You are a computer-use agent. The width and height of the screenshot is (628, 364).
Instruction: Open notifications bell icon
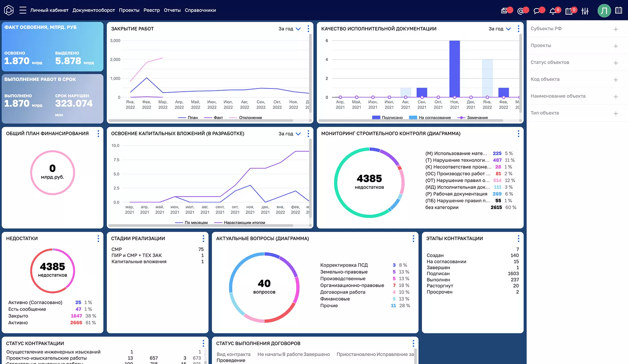click(x=553, y=11)
